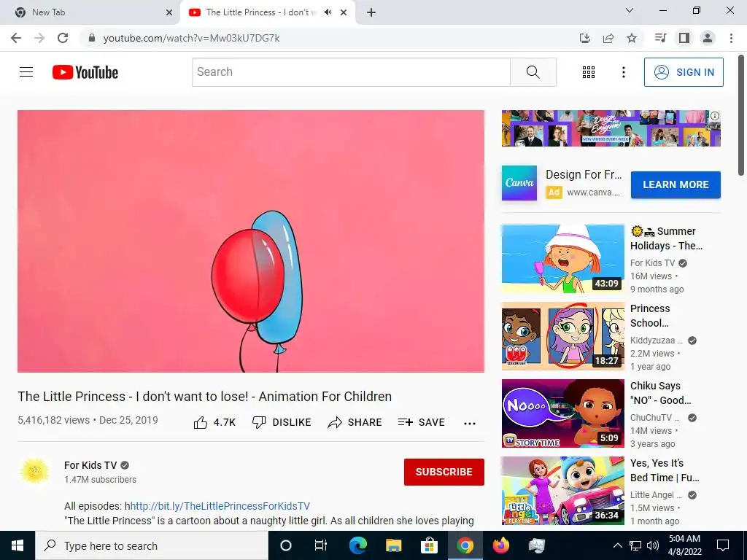The width and height of the screenshot is (747, 560).
Task: Open File Explorer from taskbar
Action: point(393,545)
